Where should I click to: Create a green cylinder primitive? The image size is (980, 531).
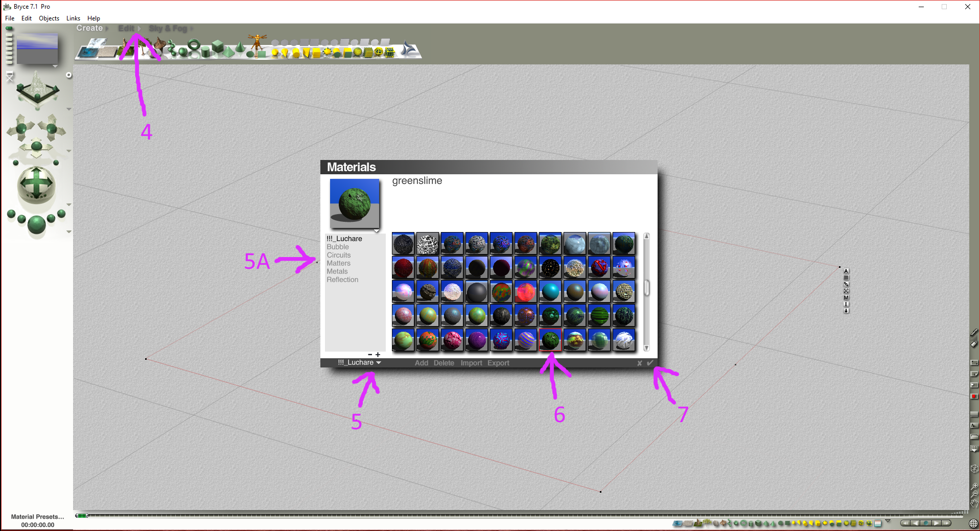point(205,51)
